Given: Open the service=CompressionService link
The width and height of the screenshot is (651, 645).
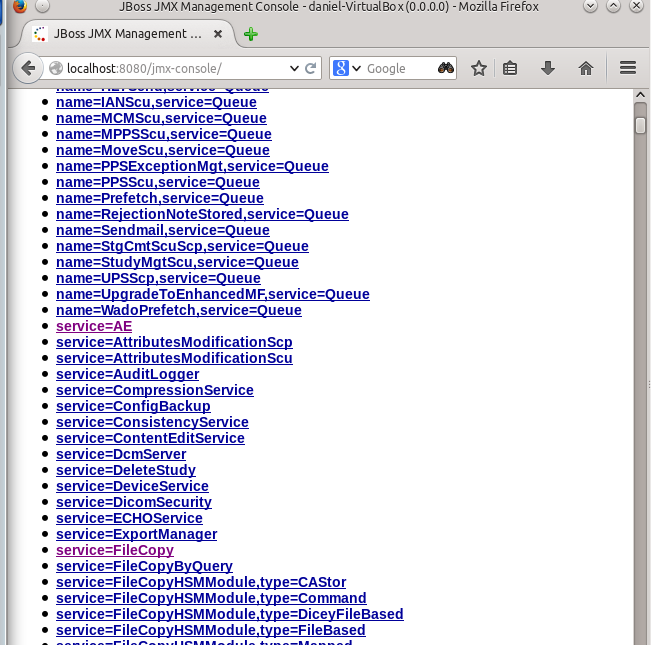Looking at the screenshot, I should tap(154, 390).
